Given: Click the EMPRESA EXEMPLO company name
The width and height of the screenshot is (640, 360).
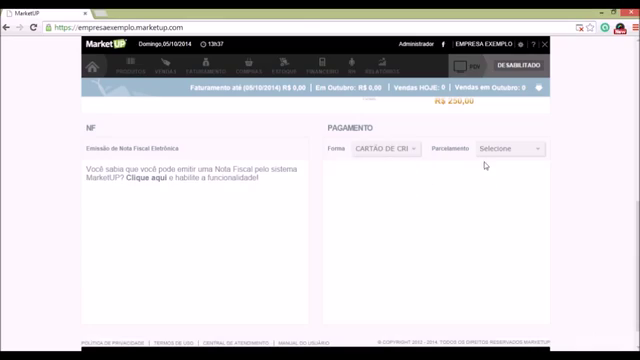Looking at the screenshot, I should (x=484, y=44).
